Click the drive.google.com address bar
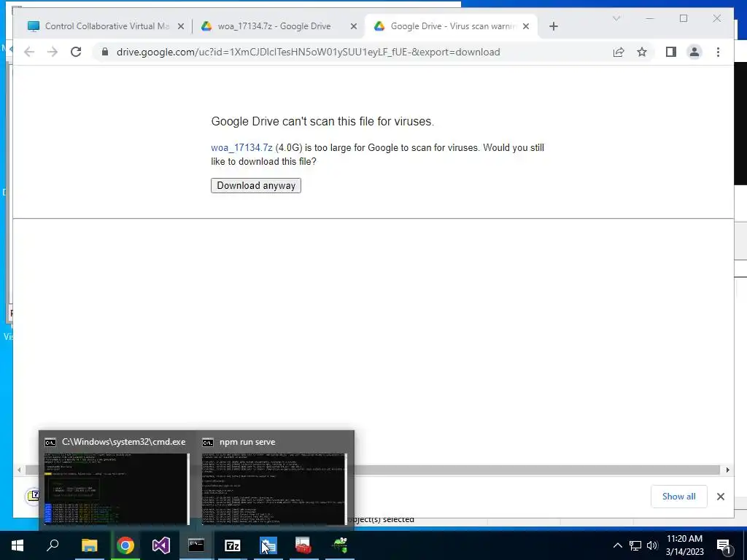The width and height of the screenshot is (747, 560). 309,52
